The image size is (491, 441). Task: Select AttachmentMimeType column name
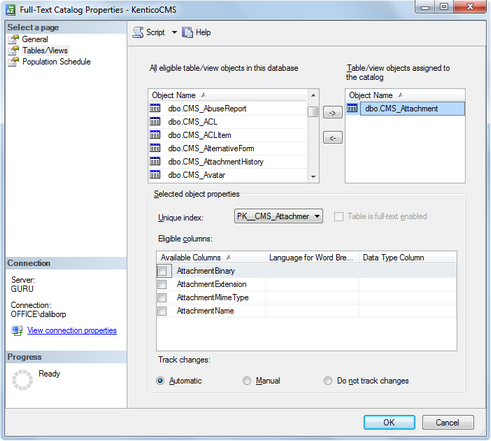(213, 298)
